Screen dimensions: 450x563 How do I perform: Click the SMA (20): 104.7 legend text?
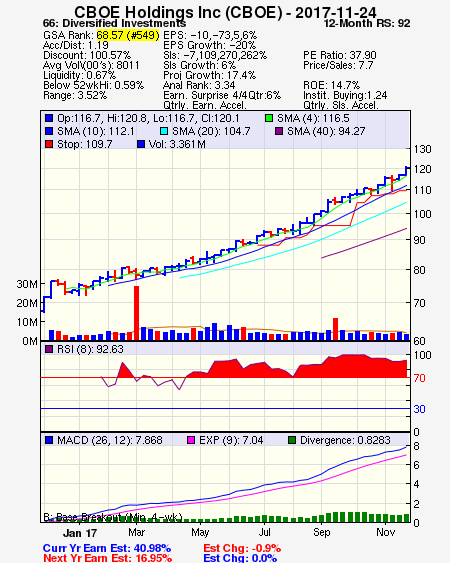[x=211, y=131]
